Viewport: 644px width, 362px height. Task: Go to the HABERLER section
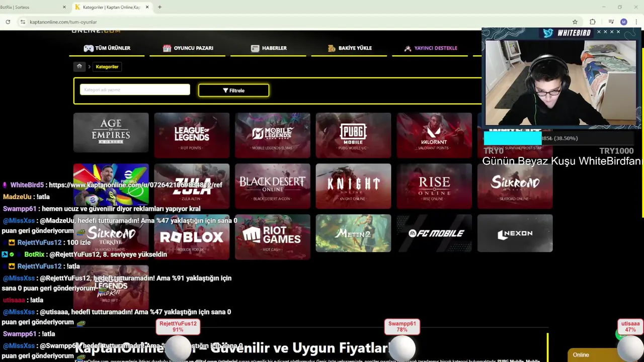(268, 48)
